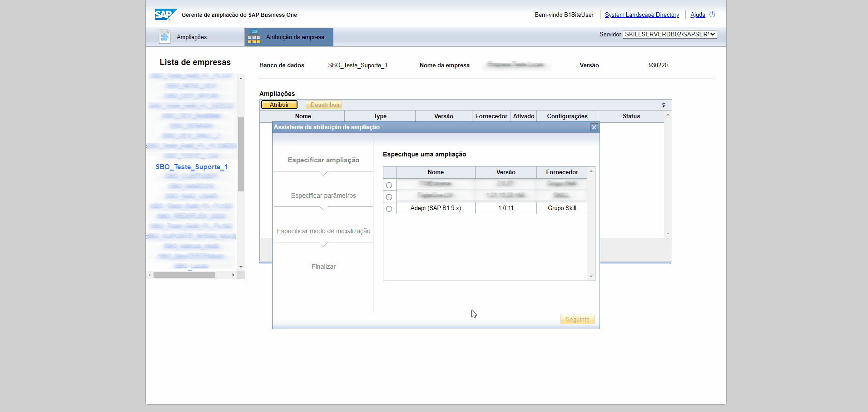Screen dimensions: 868x412
Task: Switch to Atribuição da empresa tab
Action: point(289,37)
